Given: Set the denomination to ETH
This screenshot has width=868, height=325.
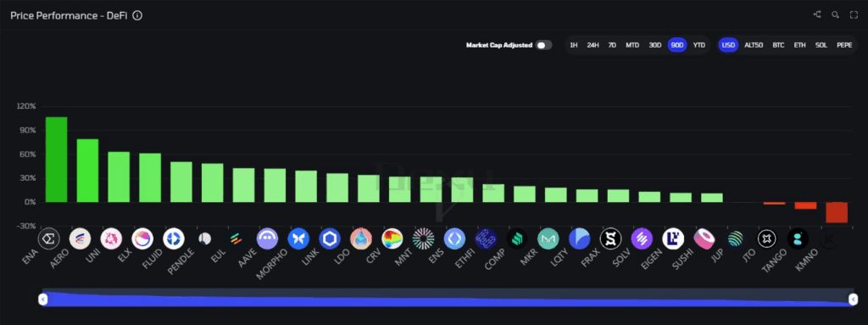Looking at the screenshot, I should pos(800,45).
